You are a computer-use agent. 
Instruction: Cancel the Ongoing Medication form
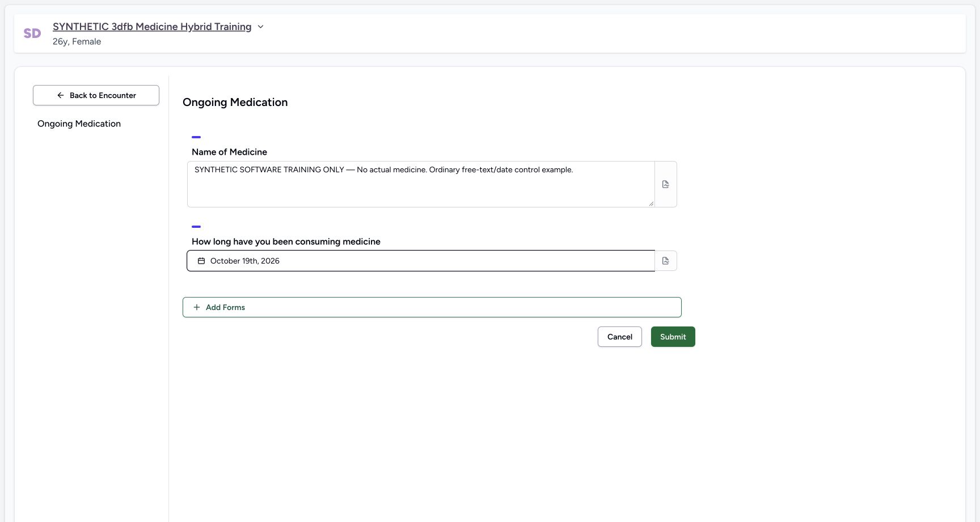(x=619, y=337)
